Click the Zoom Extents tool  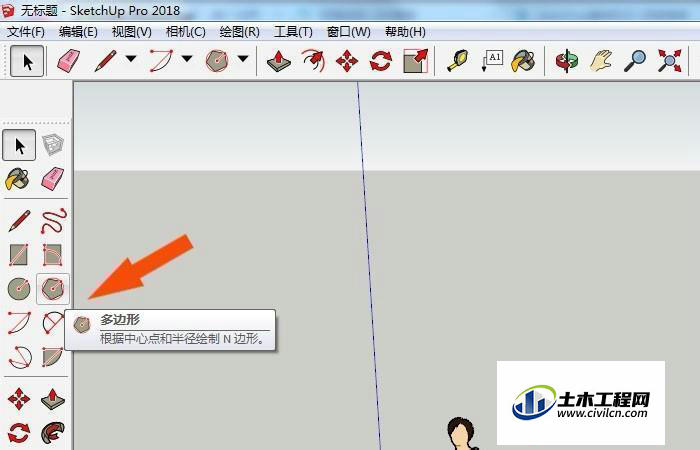(x=670, y=61)
